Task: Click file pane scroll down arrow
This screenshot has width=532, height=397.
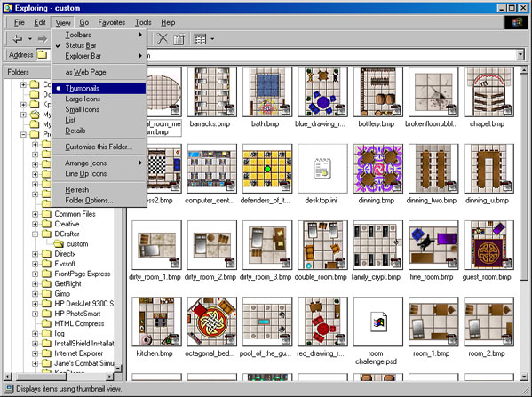Action: click(x=524, y=376)
